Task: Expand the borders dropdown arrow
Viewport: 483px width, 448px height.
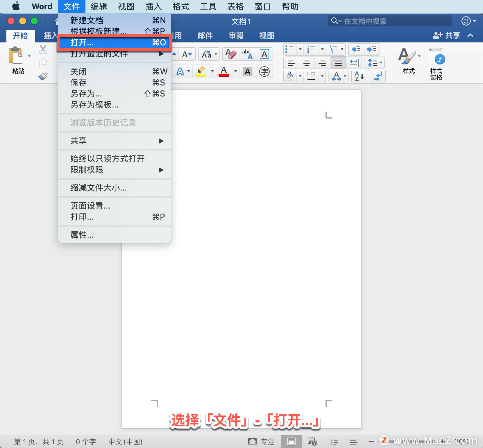Action: 322,76
